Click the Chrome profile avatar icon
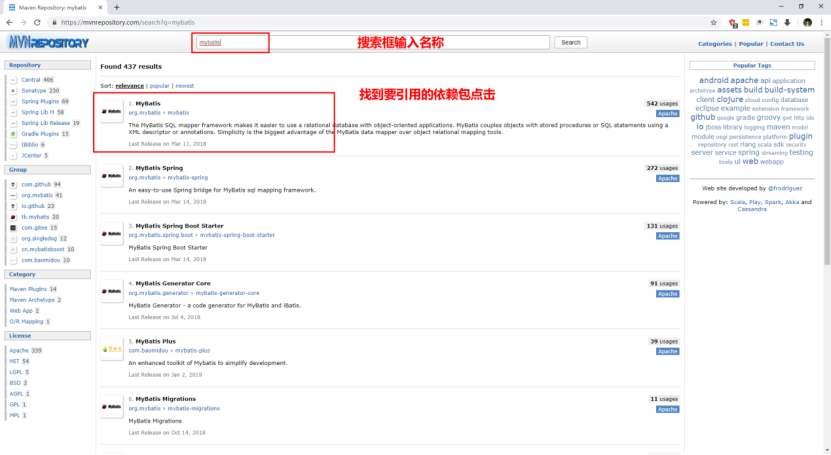This screenshot has height=455, width=831. (x=806, y=21)
